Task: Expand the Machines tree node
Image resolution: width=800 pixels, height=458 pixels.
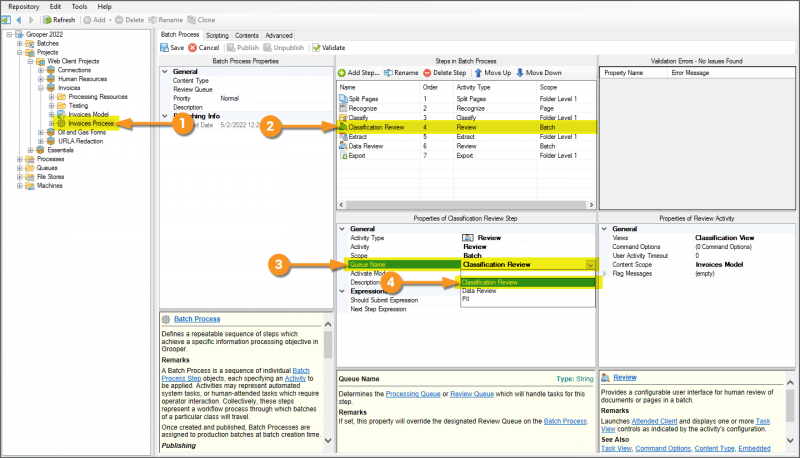Action: [19, 186]
